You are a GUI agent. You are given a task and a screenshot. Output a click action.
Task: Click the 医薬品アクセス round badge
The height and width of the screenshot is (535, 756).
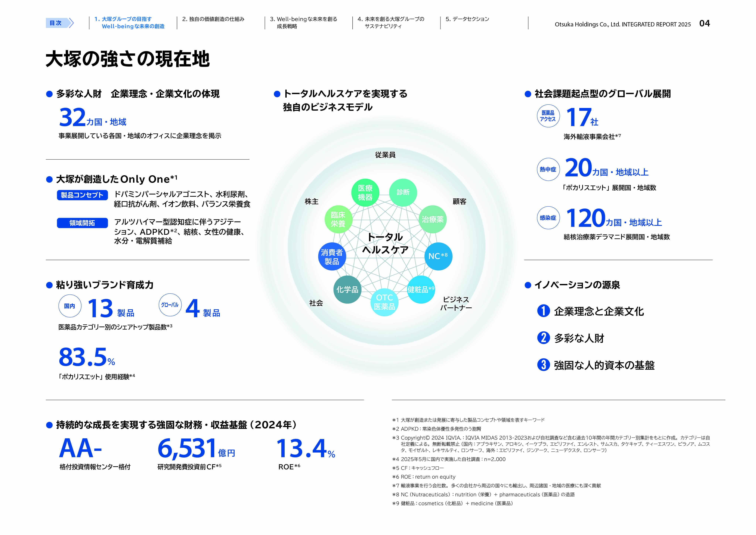point(548,116)
